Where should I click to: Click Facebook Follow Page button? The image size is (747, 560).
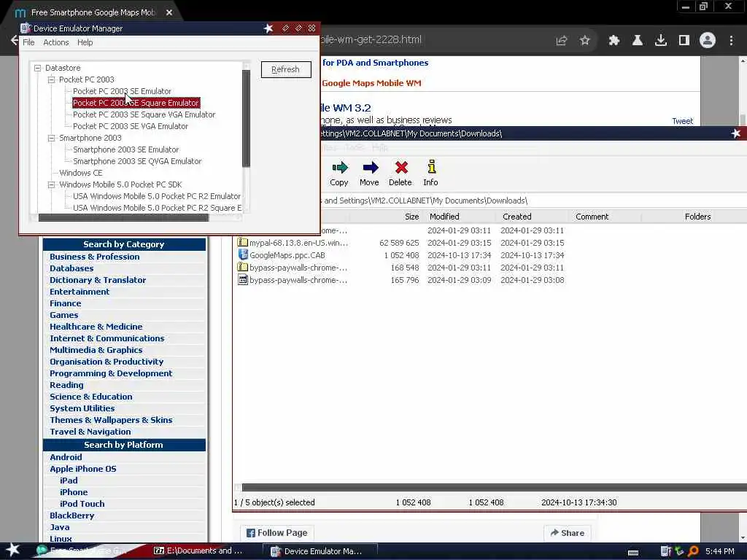click(277, 533)
